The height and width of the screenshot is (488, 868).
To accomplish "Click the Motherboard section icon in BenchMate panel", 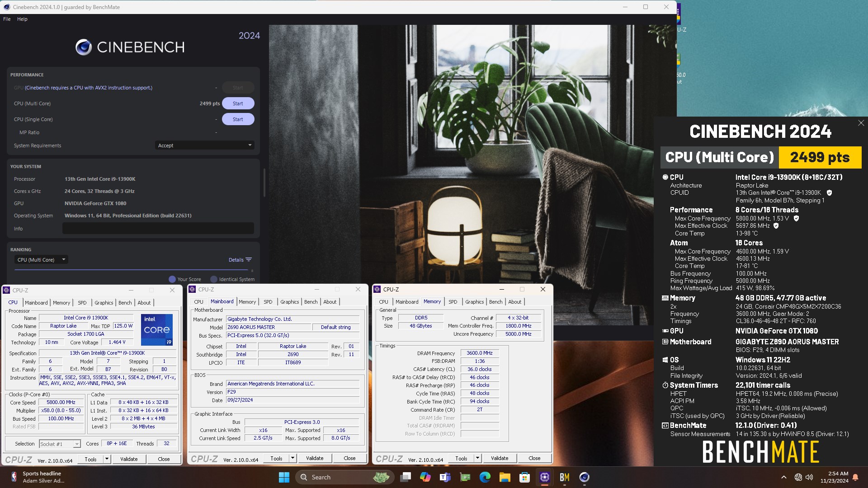I will click(x=665, y=342).
